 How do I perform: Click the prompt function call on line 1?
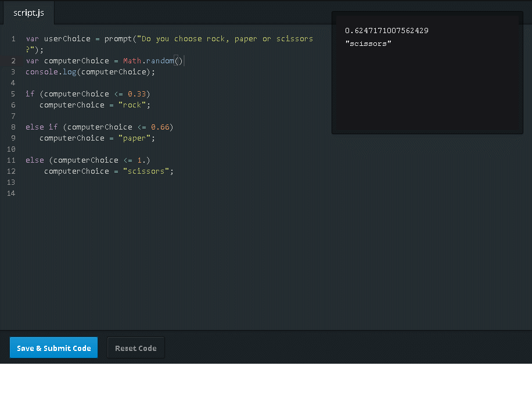click(118, 39)
